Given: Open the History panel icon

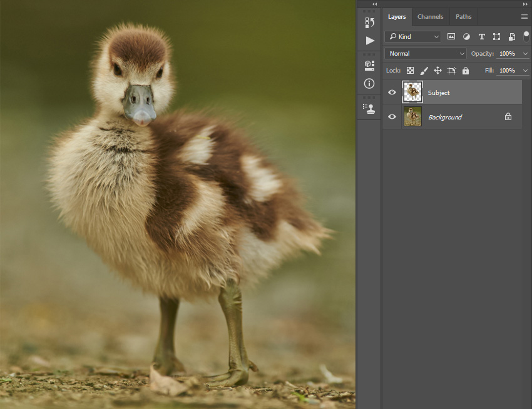Looking at the screenshot, I should coord(369,23).
